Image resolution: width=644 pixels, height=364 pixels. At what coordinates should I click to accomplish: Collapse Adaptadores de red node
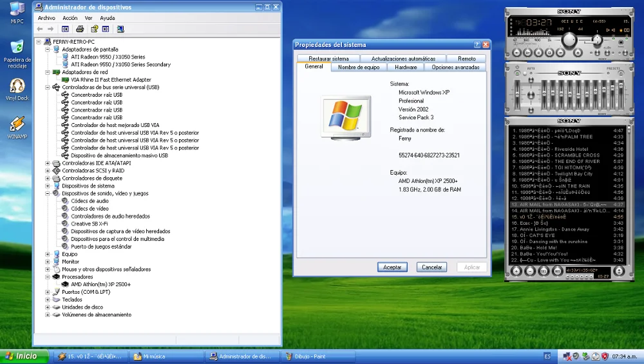pos(48,72)
